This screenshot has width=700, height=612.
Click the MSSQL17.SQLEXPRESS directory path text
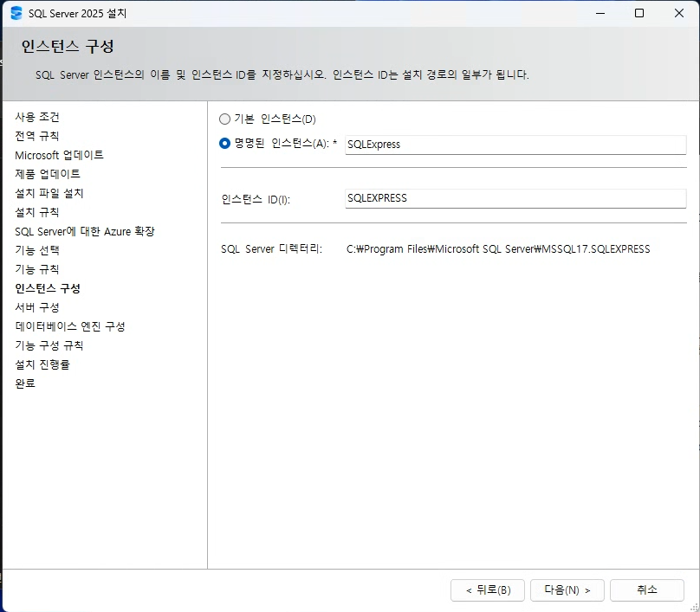498,249
